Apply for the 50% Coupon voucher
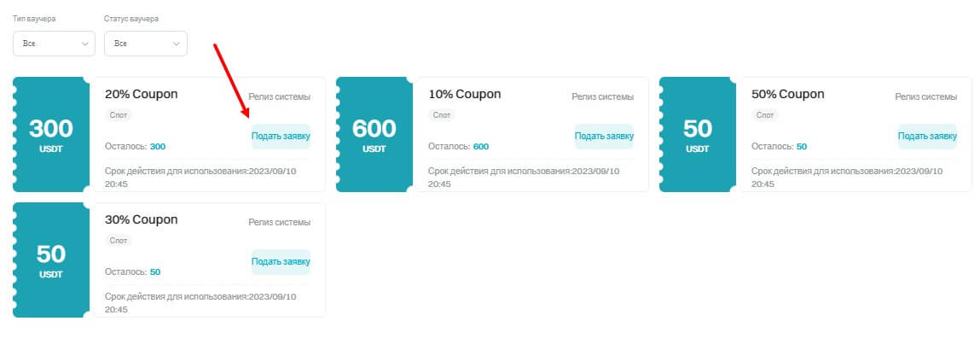Screen dimensions: 980x356 pos(927,136)
